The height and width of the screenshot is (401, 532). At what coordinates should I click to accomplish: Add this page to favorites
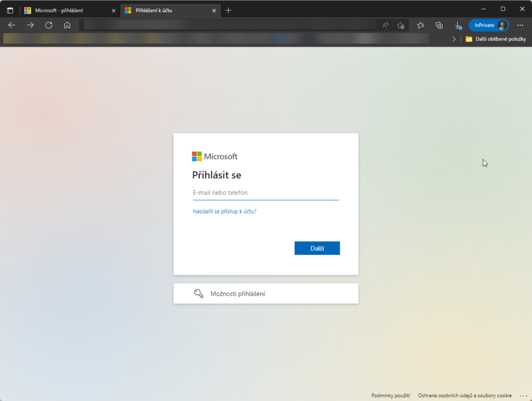click(x=401, y=25)
